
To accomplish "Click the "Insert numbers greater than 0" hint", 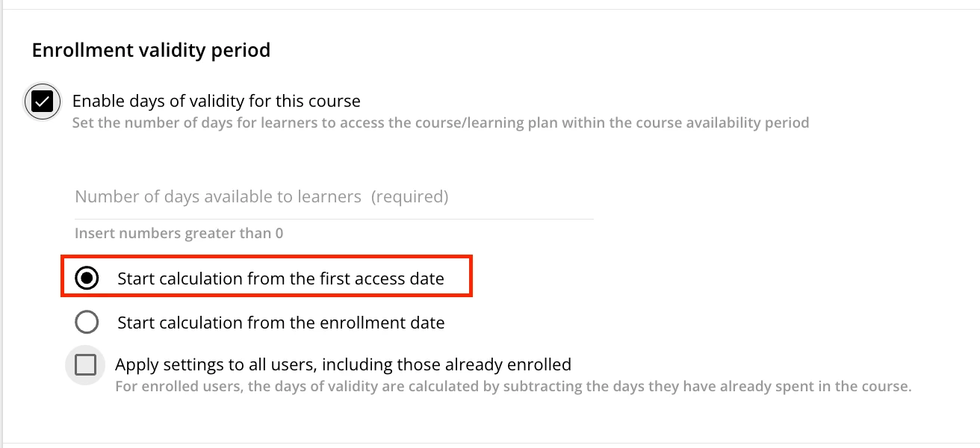I will coord(179,234).
